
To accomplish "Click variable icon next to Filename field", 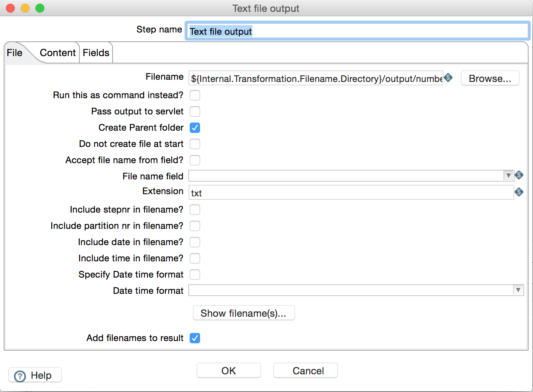I will pos(448,78).
